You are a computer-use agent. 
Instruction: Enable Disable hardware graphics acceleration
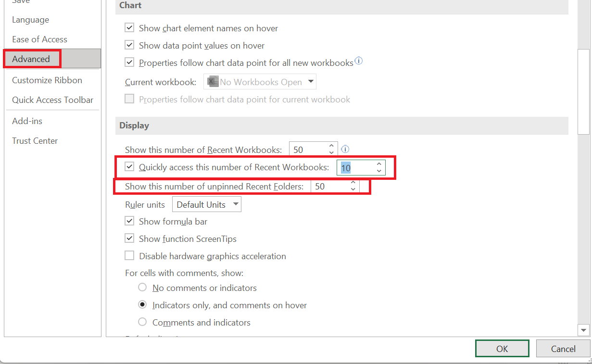click(x=129, y=255)
